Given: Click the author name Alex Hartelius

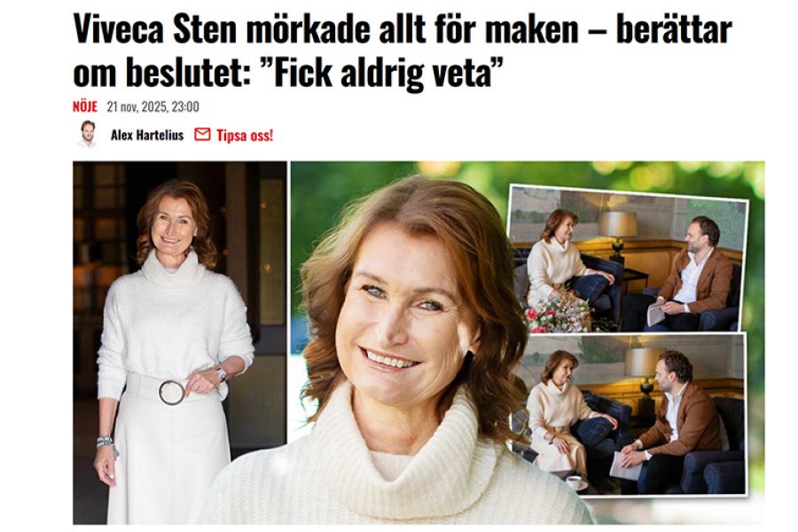Looking at the screenshot, I should (147, 135).
